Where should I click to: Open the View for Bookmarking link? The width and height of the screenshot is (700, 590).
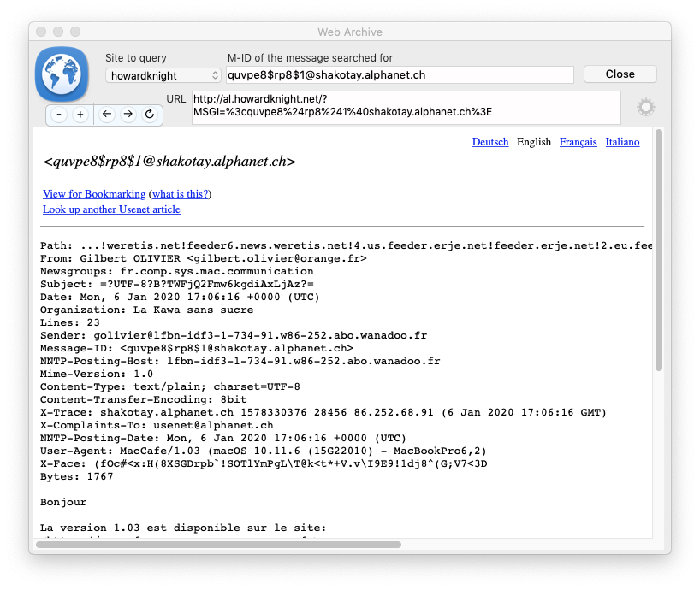click(x=94, y=194)
